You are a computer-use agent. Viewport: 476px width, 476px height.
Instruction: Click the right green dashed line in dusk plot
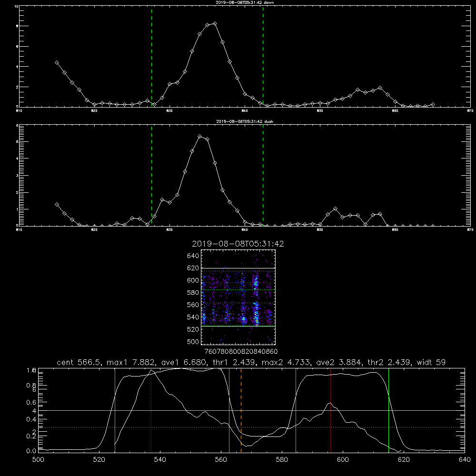pyautogui.click(x=263, y=176)
